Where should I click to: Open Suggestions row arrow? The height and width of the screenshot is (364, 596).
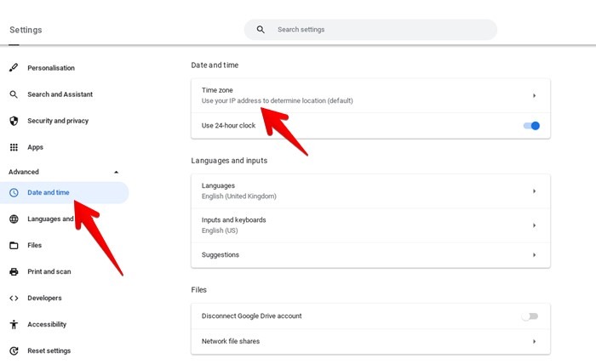(x=534, y=255)
